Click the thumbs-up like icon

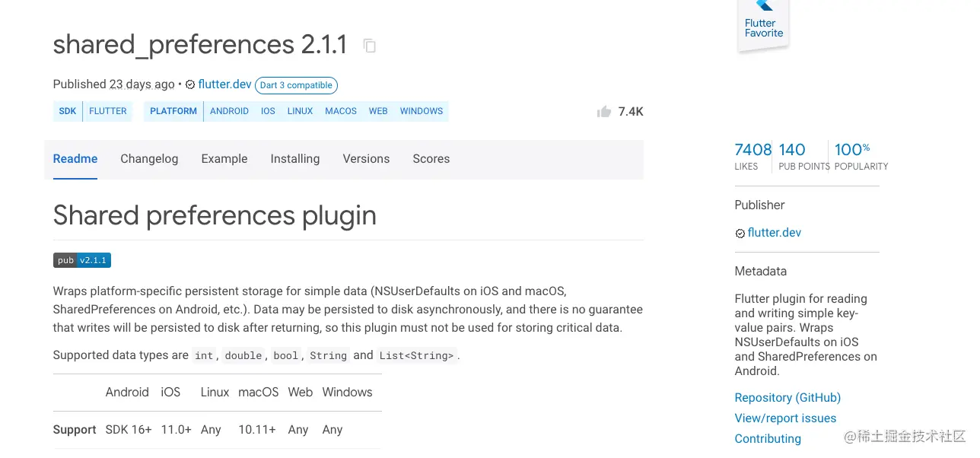tap(604, 112)
